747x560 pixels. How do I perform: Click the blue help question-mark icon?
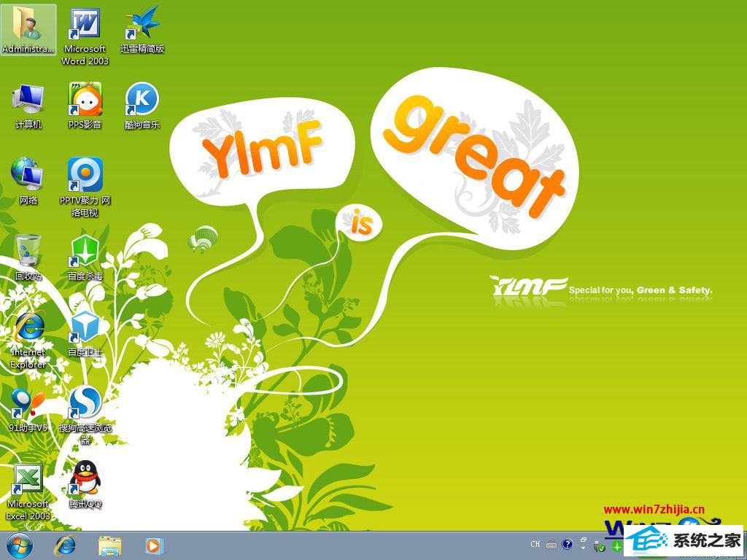[568, 544]
